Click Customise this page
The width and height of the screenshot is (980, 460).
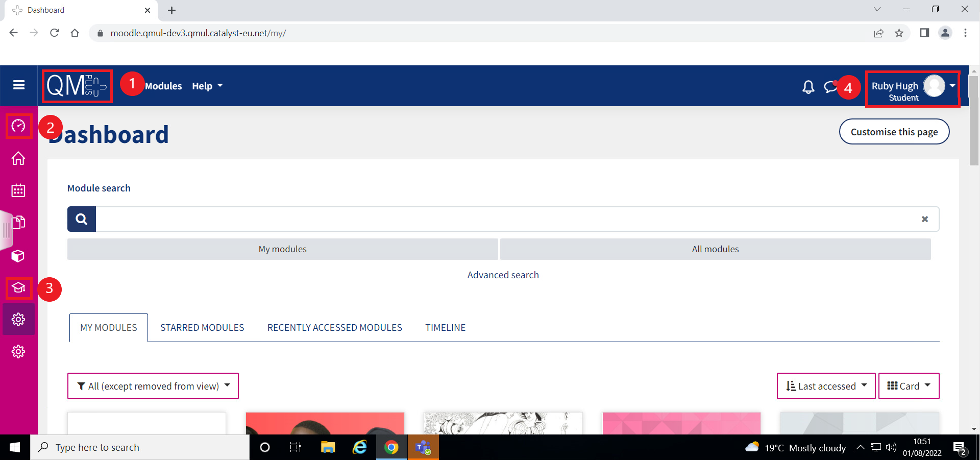pos(894,131)
